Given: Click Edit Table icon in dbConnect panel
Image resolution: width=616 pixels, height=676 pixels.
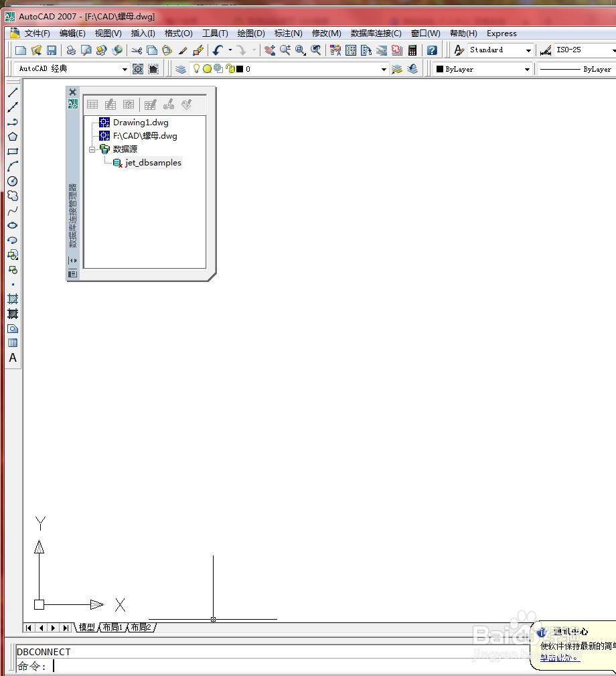Looking at the screenshot, I should tap(110, 105).
